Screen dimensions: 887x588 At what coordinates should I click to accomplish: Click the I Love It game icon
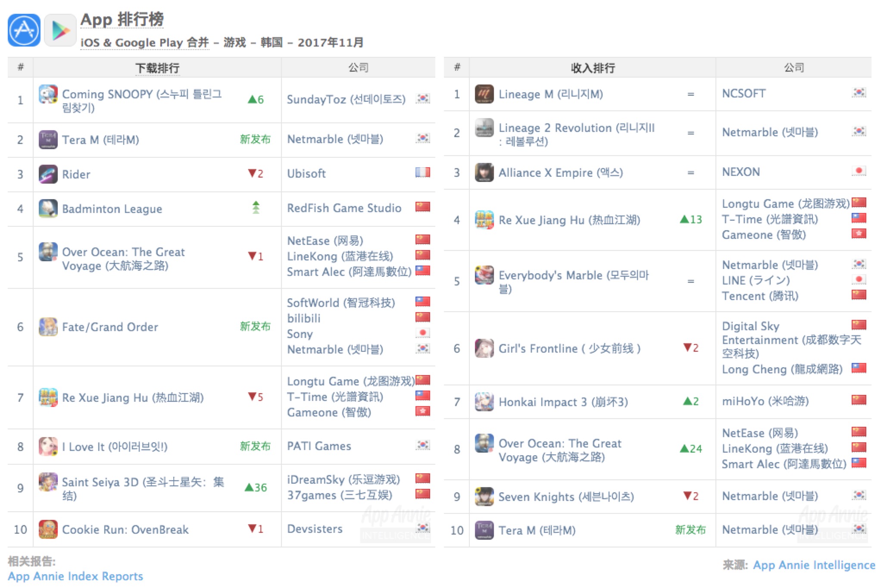click(48, 447)
